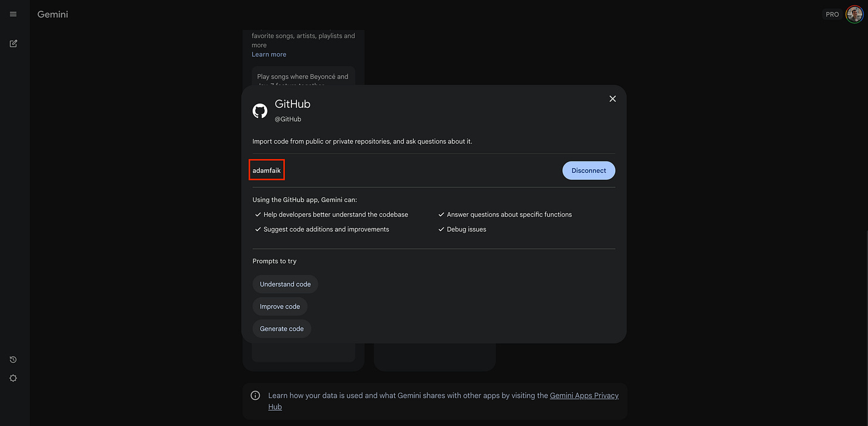Click the checkmark beside Debug issues

tap(441, 229)
